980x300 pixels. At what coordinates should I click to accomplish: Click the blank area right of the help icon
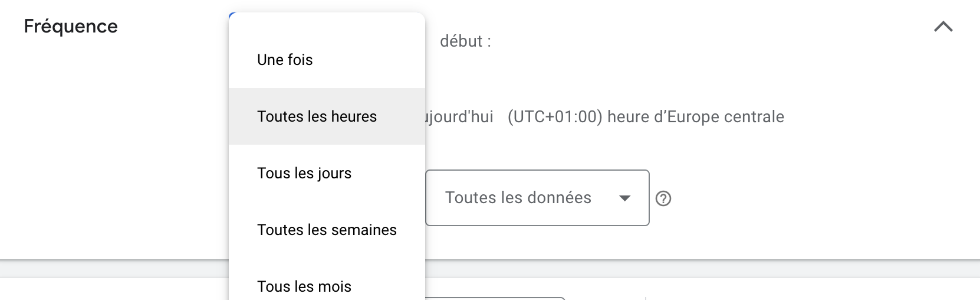point(796,198)
